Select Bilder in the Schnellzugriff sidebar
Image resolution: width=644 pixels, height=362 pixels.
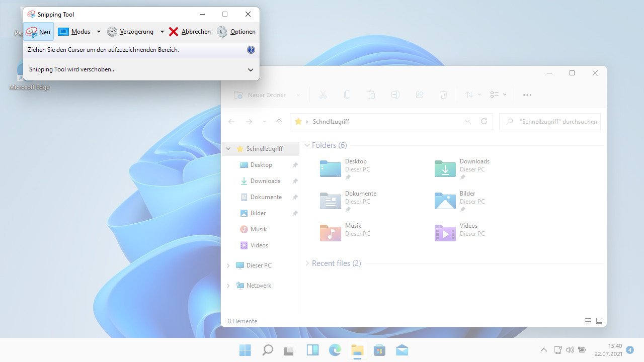point(258,213)
